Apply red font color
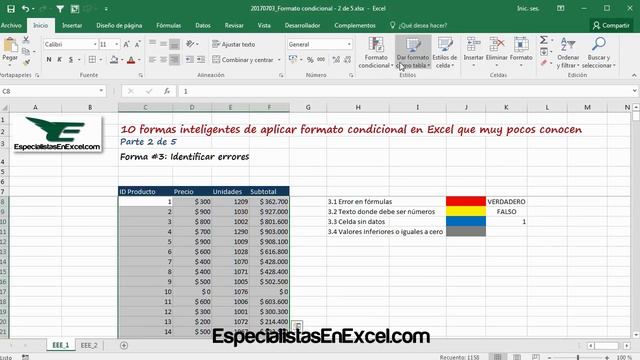This screenshot has height=360, width=640. [x=131, y=60]
